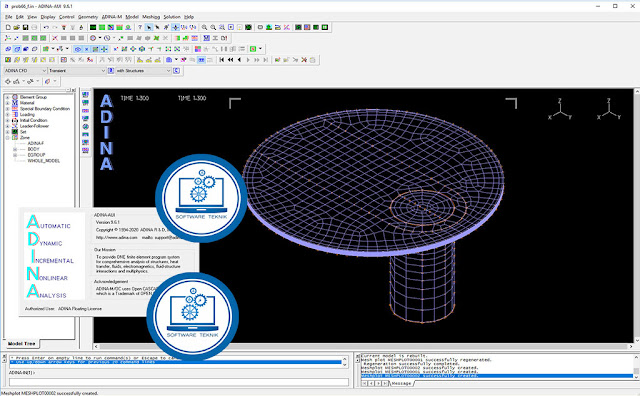Expand the Material tree node

(7, 103)
